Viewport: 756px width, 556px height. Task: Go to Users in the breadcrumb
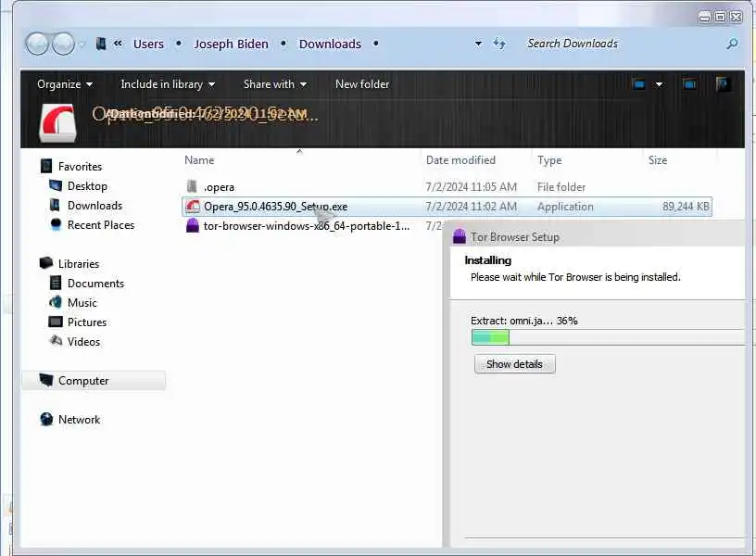148,44
